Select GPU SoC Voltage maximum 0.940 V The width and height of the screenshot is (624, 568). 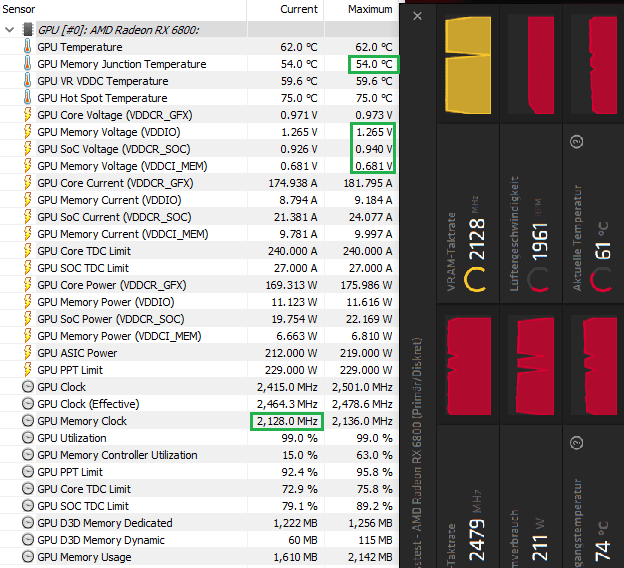(374, 149)
